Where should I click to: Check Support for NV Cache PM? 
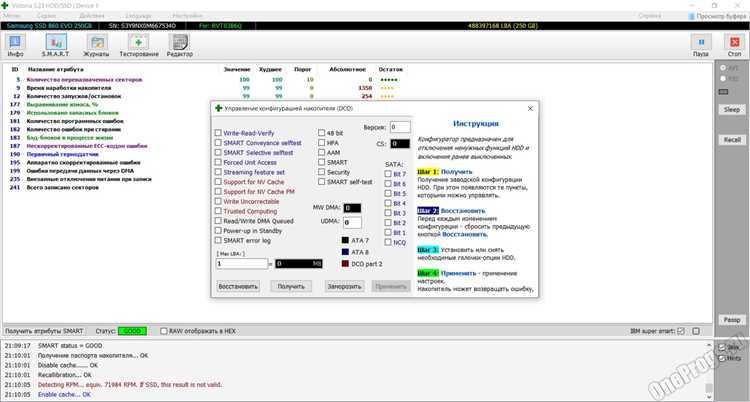(x=218, y=191)
